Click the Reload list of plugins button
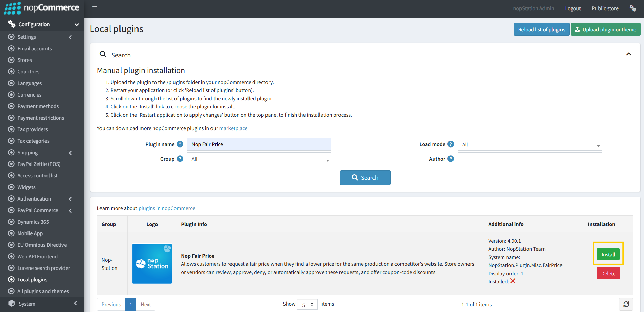 click(x=541, y=30)
